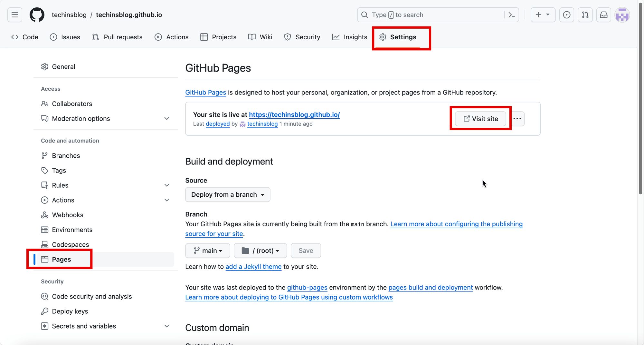Switch to the Wiki tab

pos(260,37)
